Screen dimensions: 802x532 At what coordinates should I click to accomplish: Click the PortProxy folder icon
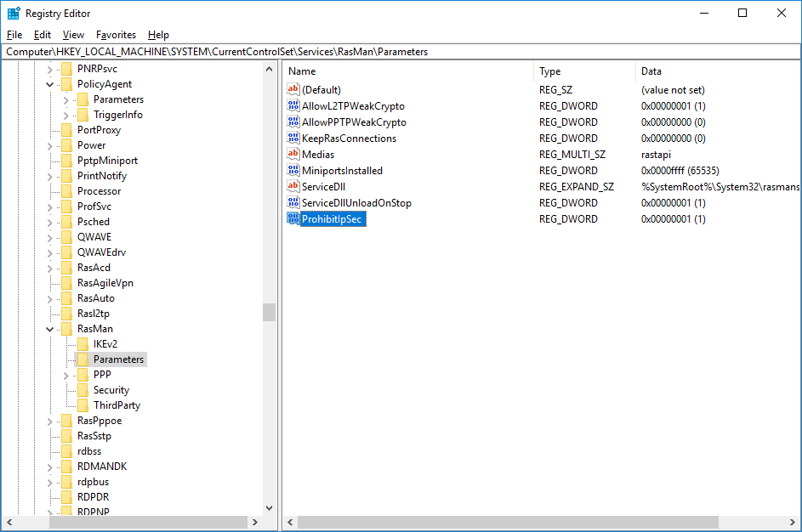pyautogui.click(x=66, y=130)
